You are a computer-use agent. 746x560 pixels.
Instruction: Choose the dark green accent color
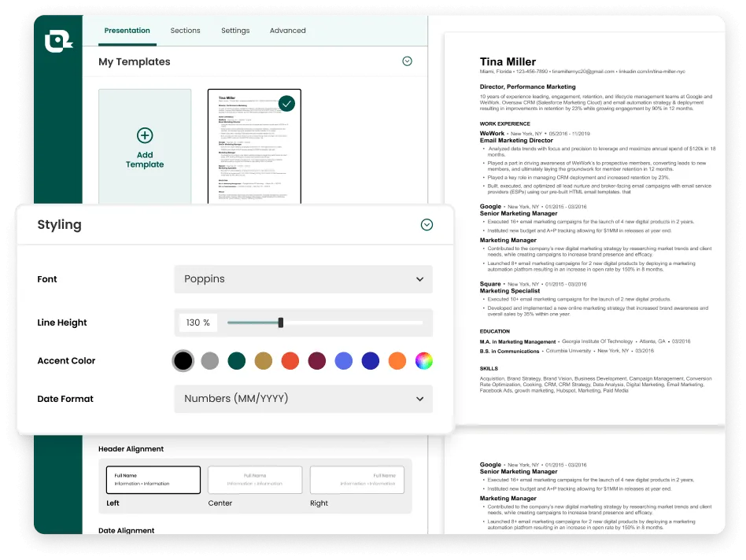click(x=236, y=361)
